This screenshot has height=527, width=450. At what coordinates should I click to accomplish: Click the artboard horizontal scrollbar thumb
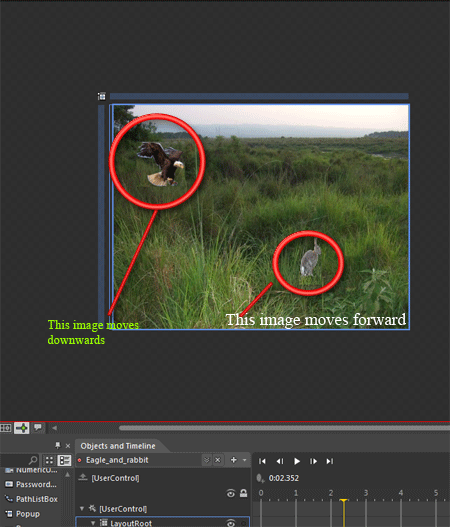point(284,428)
